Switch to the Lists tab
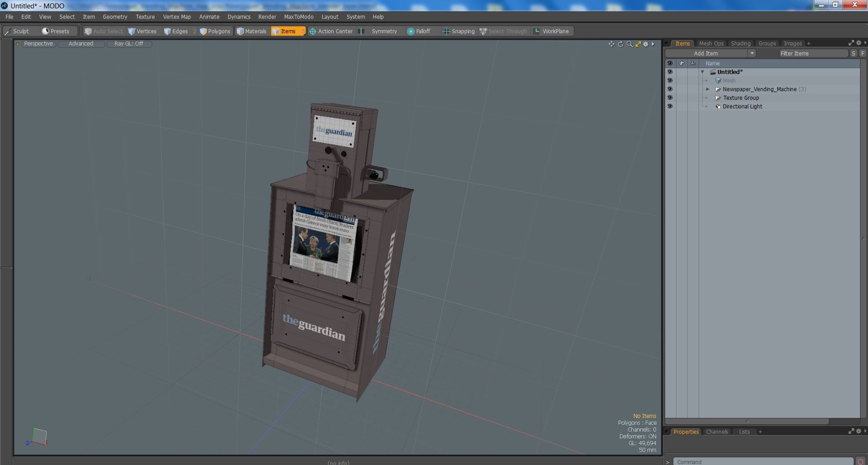 point(744,432)
